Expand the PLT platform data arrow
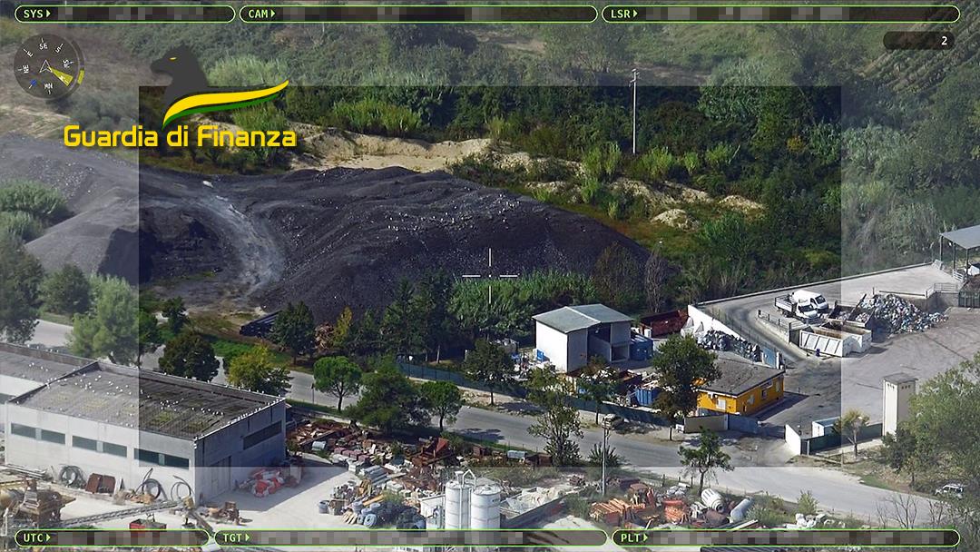Image resolution: width=980 pixels, height=552 pixels. pos(643,537)
